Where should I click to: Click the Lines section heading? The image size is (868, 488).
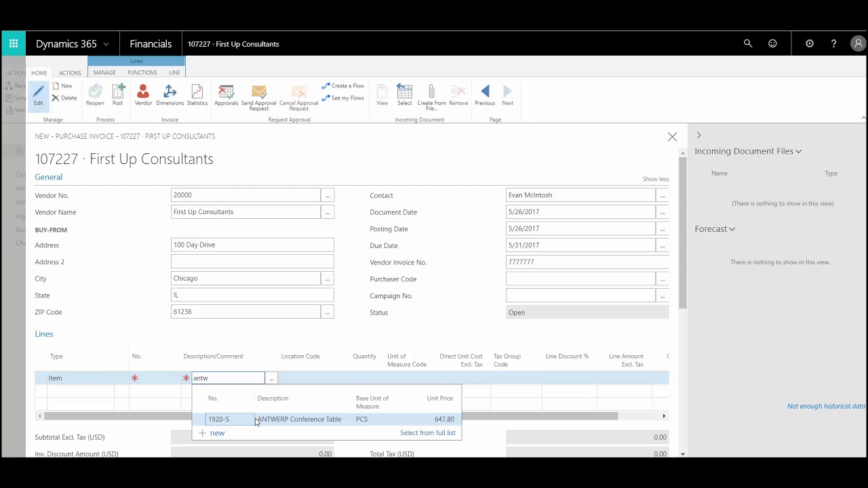click(x=44, y=333)
